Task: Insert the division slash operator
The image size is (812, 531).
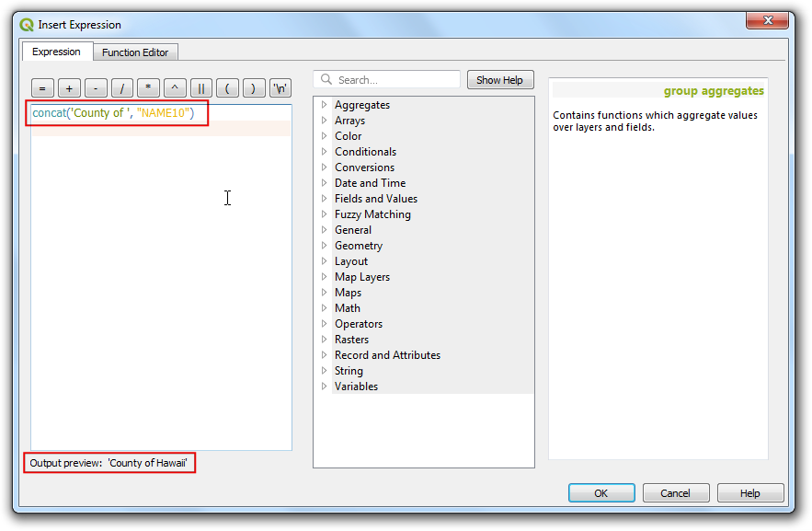Action: click(122, 88)
